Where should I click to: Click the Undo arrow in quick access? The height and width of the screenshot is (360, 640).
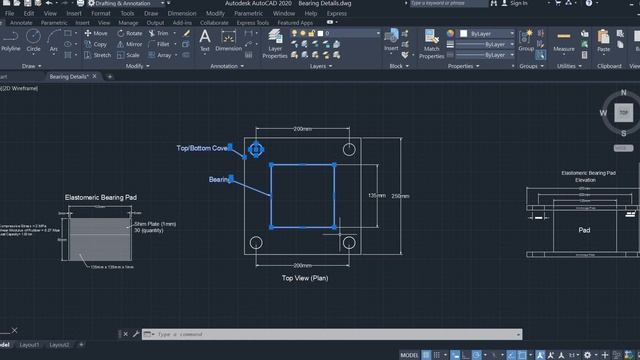click(49, 3)
